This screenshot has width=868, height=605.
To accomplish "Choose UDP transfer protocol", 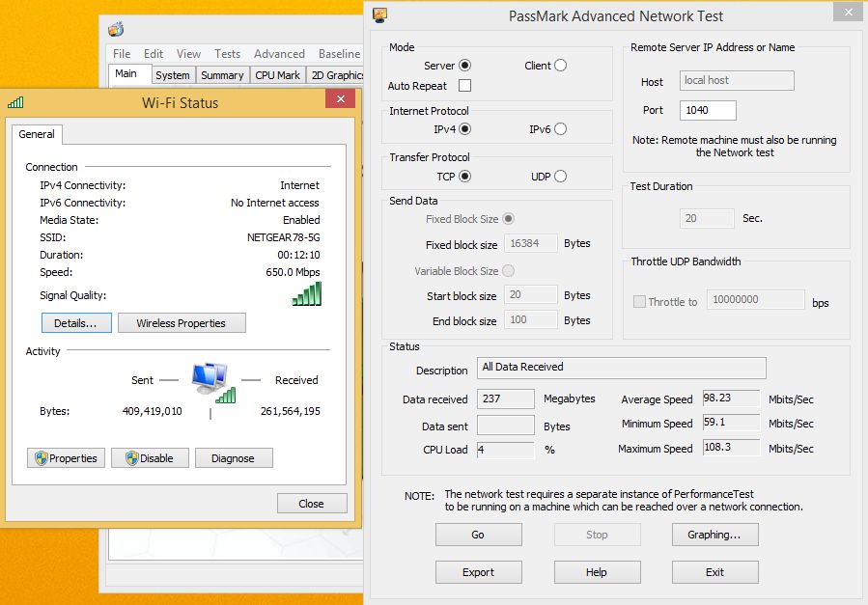I will [560, 177].
